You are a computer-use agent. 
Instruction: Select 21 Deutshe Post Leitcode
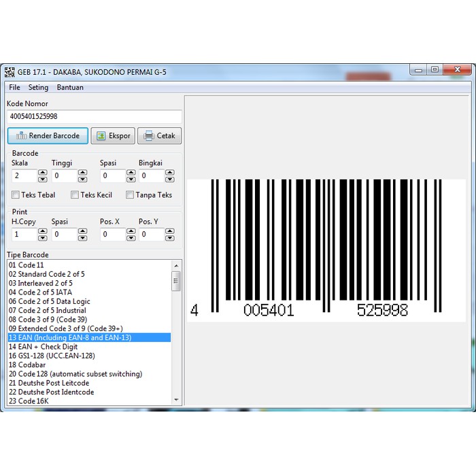(89, 383)
